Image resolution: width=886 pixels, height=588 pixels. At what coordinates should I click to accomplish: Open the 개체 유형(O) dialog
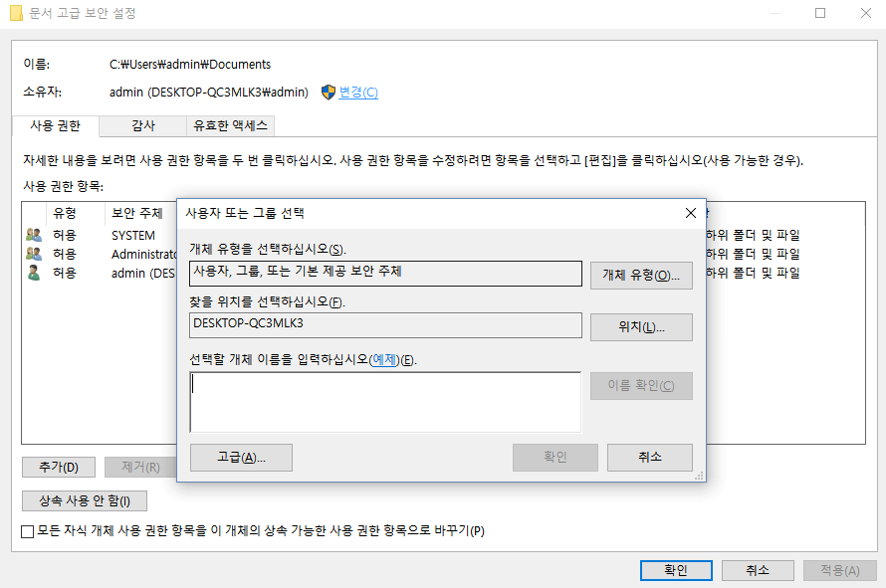641,275
